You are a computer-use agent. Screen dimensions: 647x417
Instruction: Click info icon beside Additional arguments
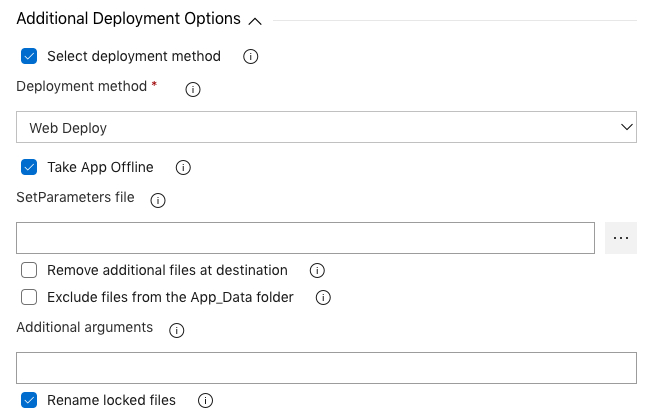click(177, 330)
